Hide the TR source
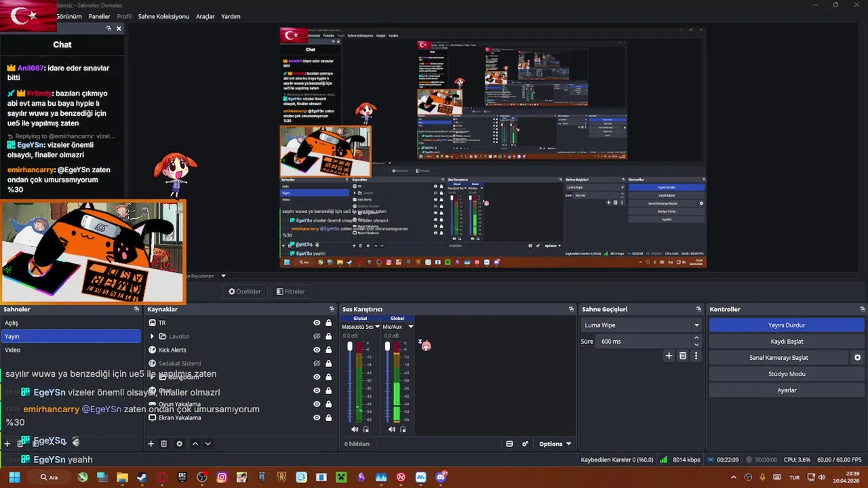The height and width of the screenshot is (488, 868). (x=316, y=323)
